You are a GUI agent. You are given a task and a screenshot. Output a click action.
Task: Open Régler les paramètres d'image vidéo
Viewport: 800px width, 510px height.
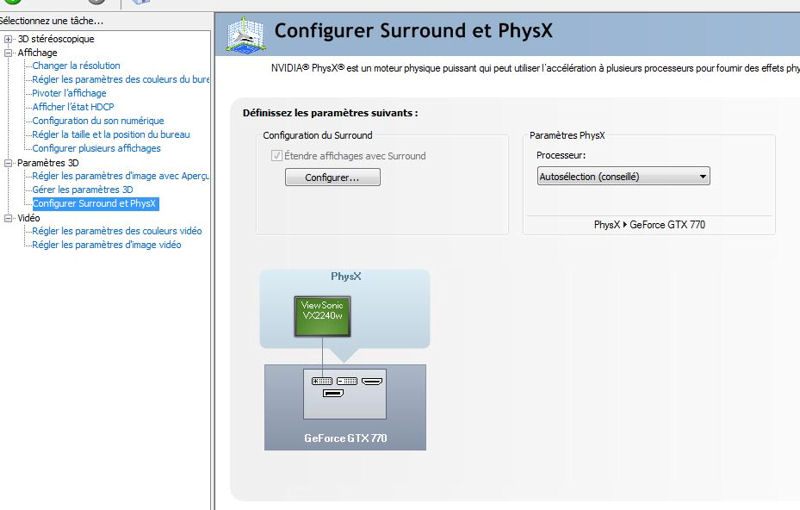point(107,245)
